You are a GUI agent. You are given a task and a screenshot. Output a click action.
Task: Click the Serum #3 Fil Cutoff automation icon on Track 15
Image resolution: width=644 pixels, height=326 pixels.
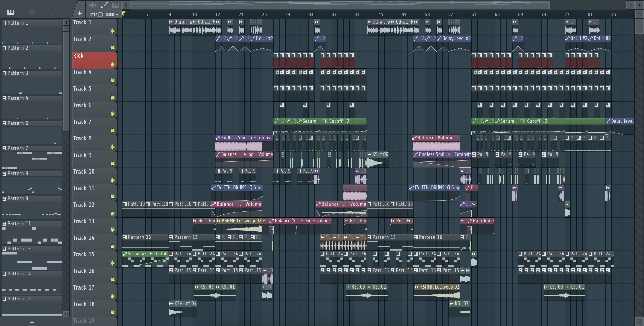click(125, 254)
